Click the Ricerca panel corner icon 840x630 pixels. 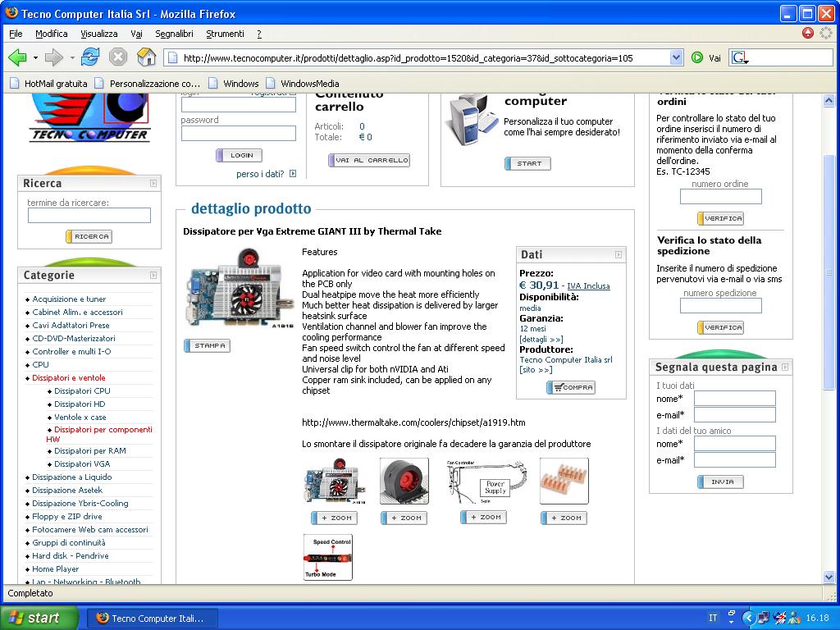point(153,183)
